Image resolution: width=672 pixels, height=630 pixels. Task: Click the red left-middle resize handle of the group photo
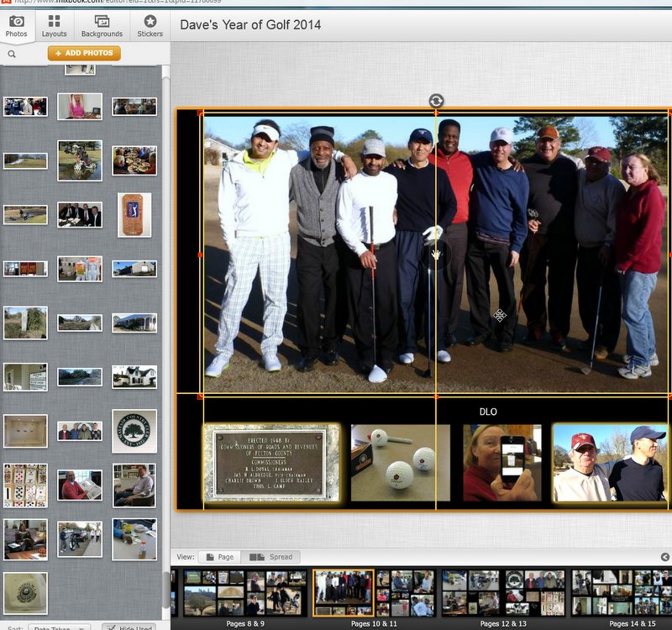coord(200,255)
